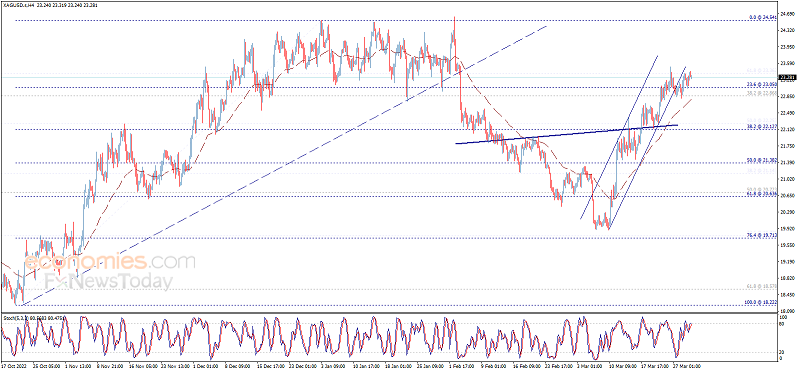The width and height of the screenshot is (798, 372).
Task: Click the economies.com watermark logo
Action: pyautogui.click(x=109, y=262)
